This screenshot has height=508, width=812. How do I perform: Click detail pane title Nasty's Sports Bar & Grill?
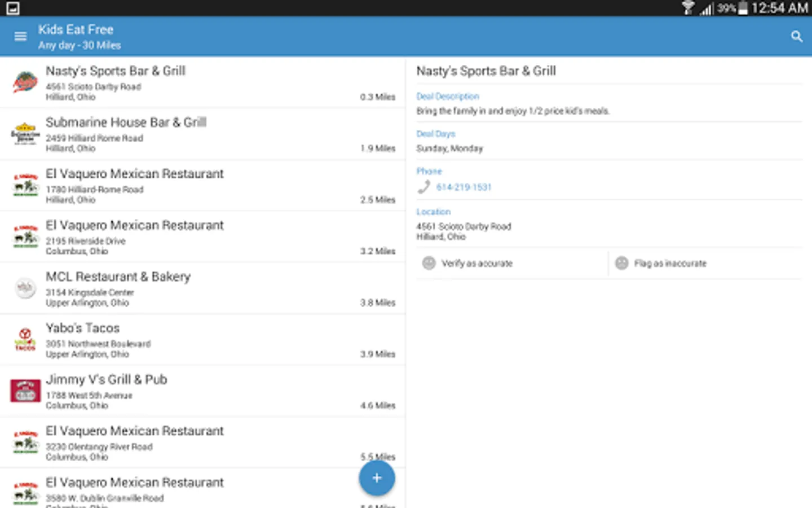[x=486, y=71]
